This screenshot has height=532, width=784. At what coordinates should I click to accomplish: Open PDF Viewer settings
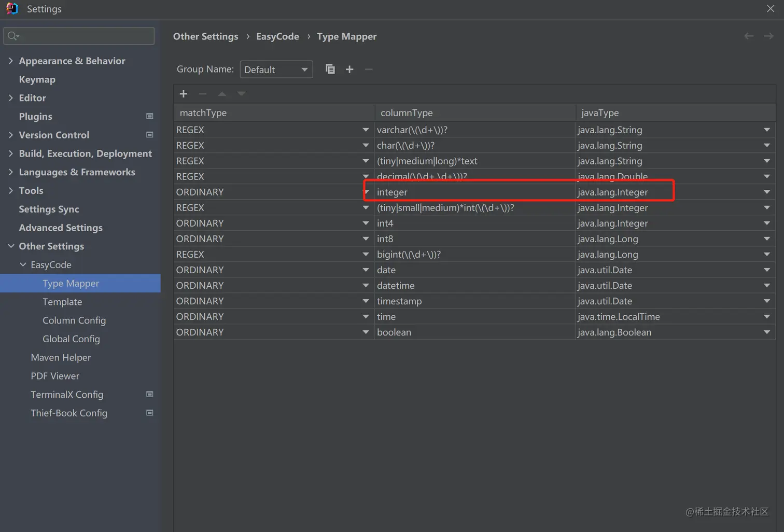pyautogui.click(x=55, y=376)
